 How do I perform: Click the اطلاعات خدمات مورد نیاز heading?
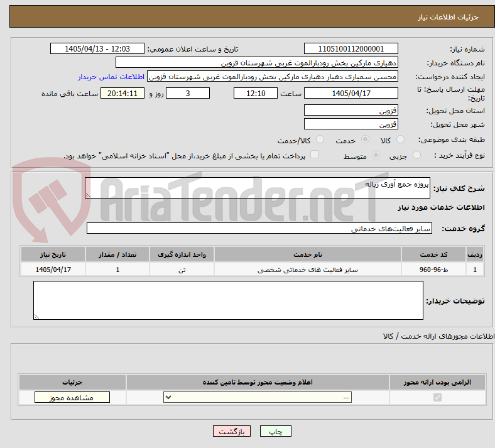(x=441, y=207)
